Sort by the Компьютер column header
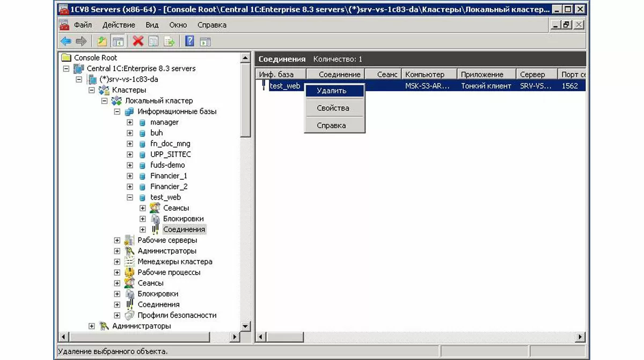The height and width of the screenshot is (360, 644). [429, 75]
